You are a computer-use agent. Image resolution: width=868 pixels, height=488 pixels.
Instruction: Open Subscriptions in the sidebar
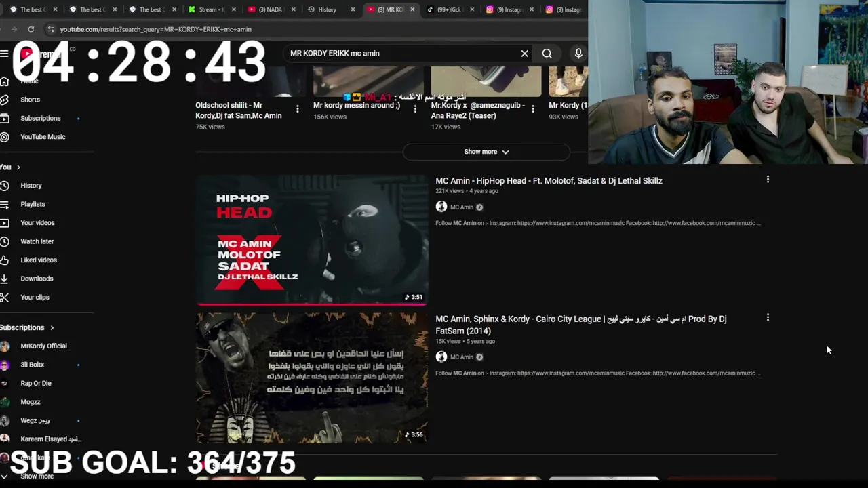[x=40, y=118]
